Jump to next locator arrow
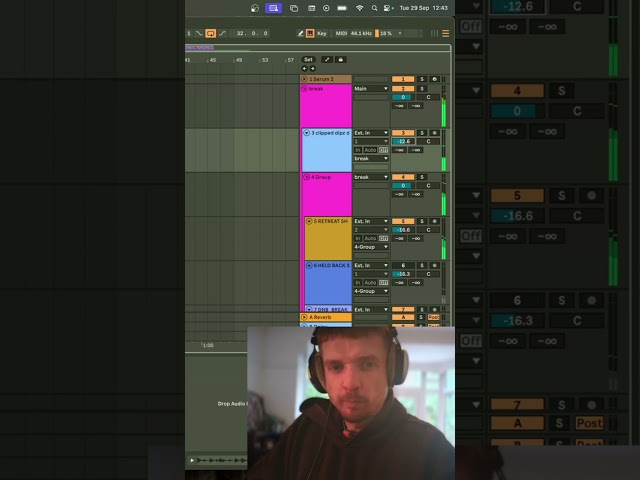Screen dimensions: 640x480 pos(312,69)
